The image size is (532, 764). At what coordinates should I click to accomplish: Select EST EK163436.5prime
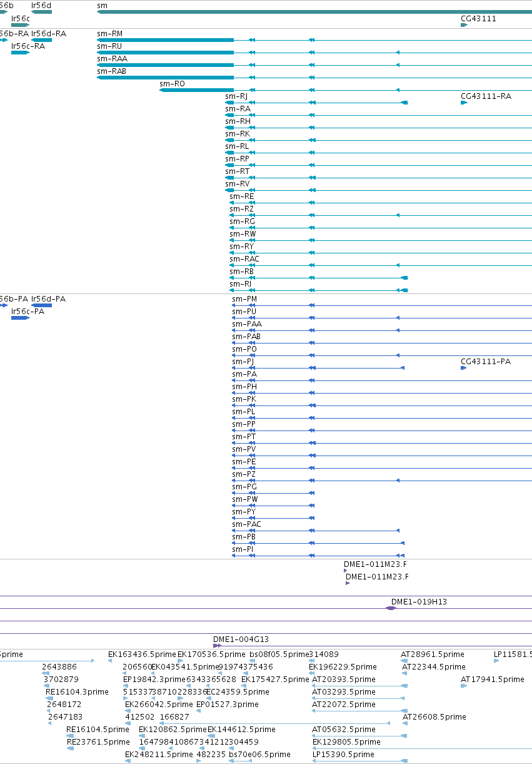coord(143,654)
